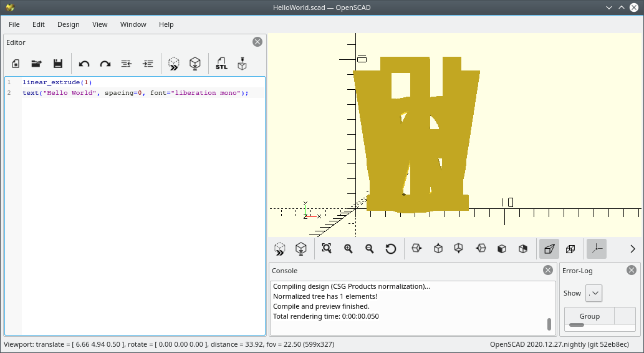
Task: Click the Redo arrow icon
Action: click(x=105, y=64)
